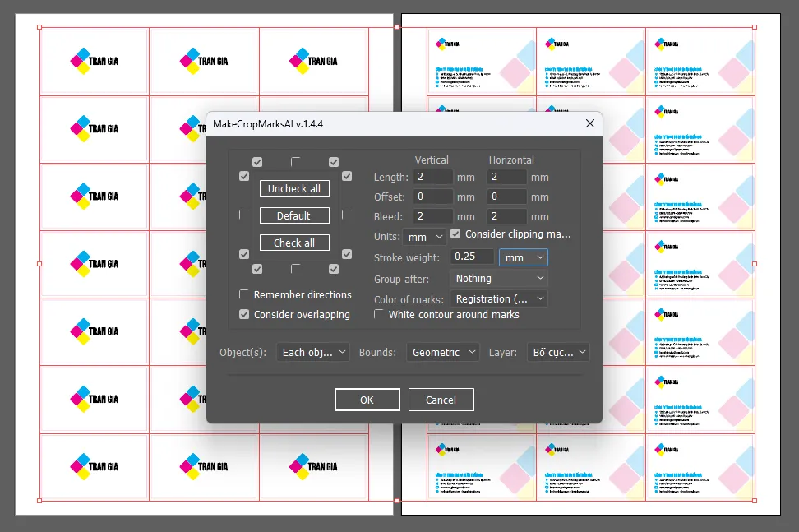The image size is (799, 532).
Task: Click the Check all button
Action: point(294,243)
